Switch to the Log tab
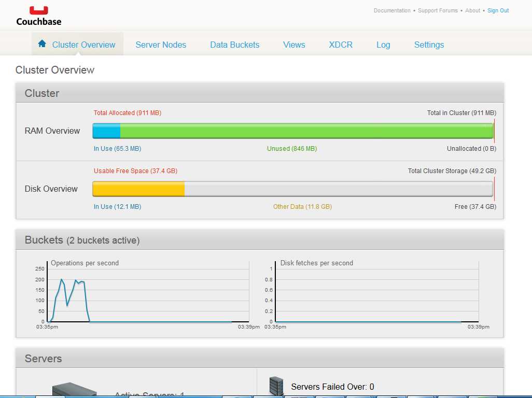Viewport: 532px width, 398px height. [383, 45]
